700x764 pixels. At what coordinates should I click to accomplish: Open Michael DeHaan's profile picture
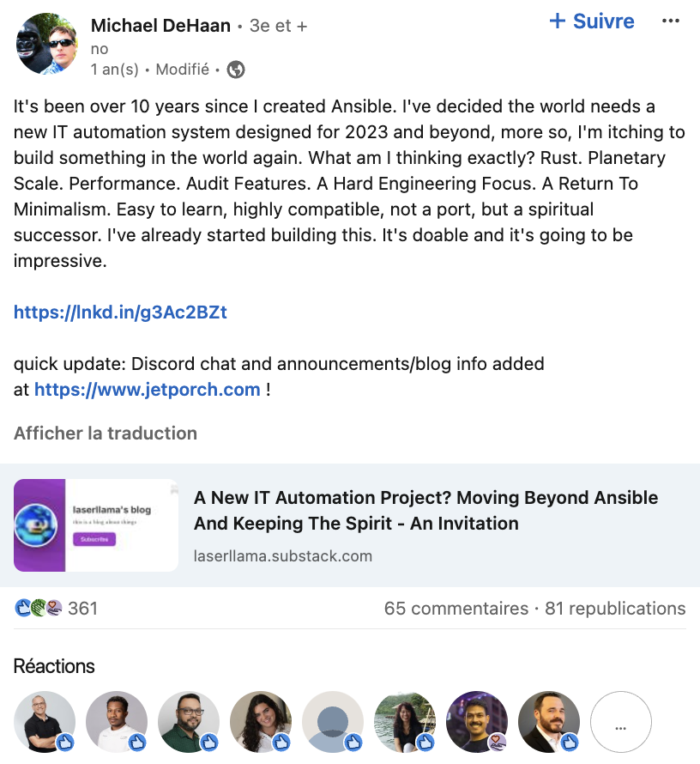pyautogui.click(x=45, y=44)
